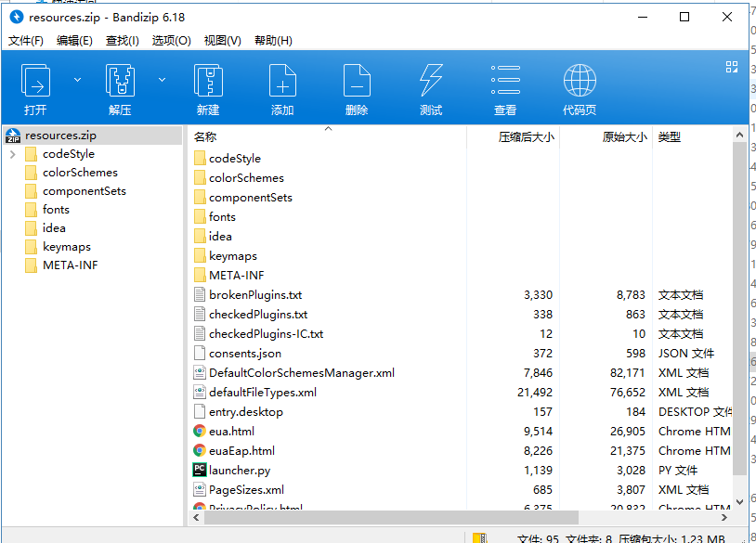The image size is (756, 543).
Task: Select fonts folder icon in file list
Action: tap(200, 217)
